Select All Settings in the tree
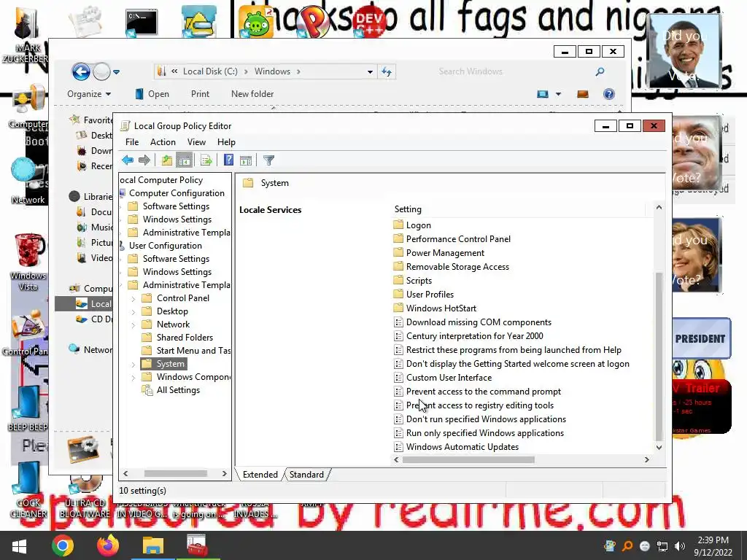This screenshot has width=747, height=560. [x=178, y=389]
